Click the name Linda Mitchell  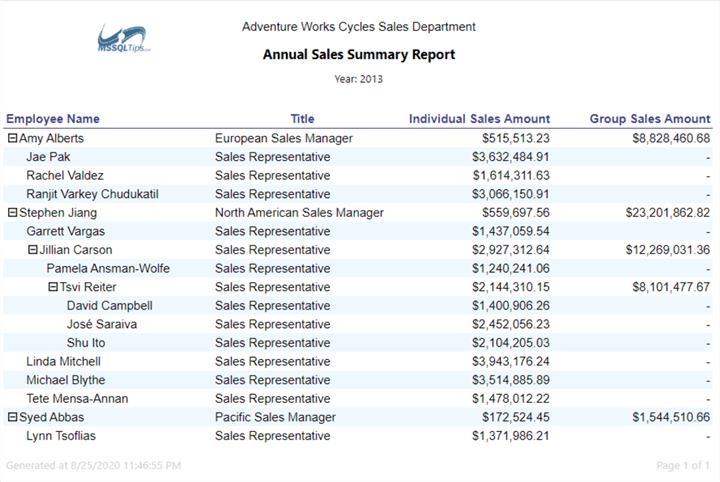[63, 361]
